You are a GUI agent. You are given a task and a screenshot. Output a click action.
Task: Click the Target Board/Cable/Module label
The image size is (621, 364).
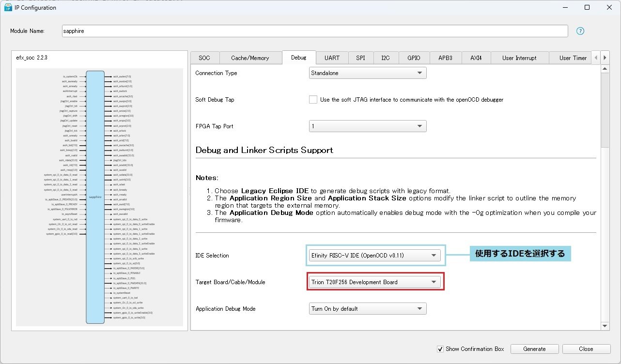point(230,282)
